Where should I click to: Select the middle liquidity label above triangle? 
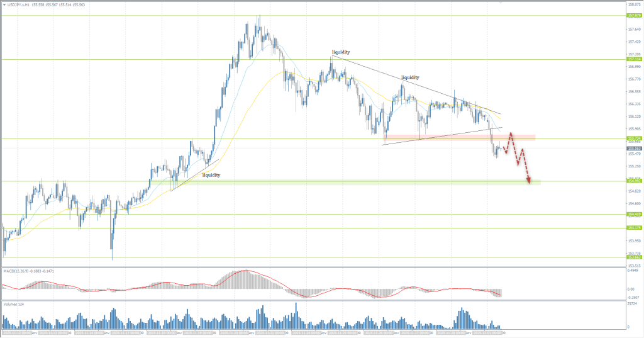click(x=410, y=77)
